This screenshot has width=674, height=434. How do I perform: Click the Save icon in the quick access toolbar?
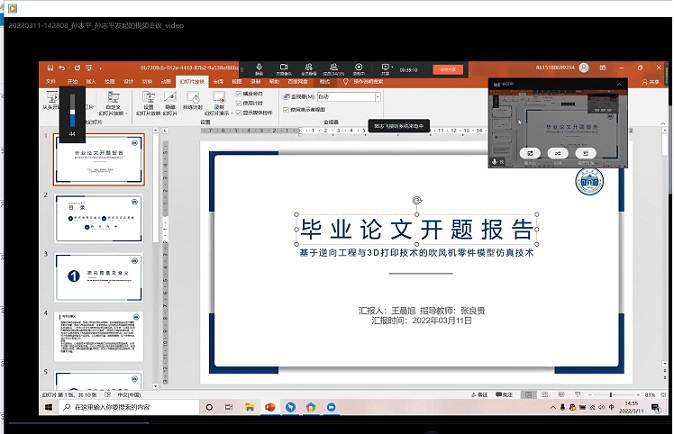[x=50, y=68]
